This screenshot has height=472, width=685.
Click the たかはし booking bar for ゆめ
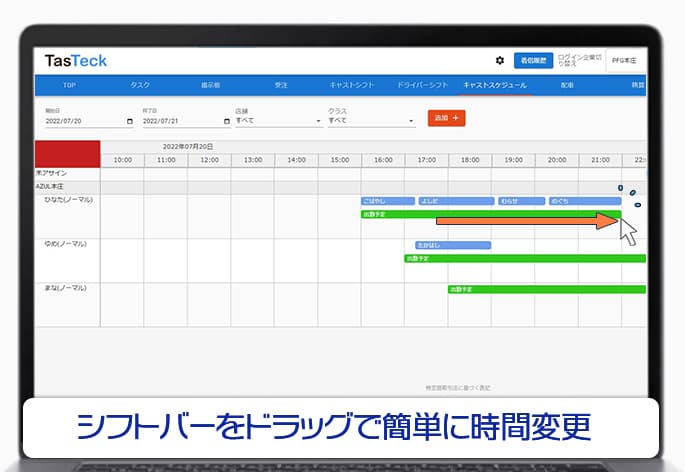(x=452, y=245)
